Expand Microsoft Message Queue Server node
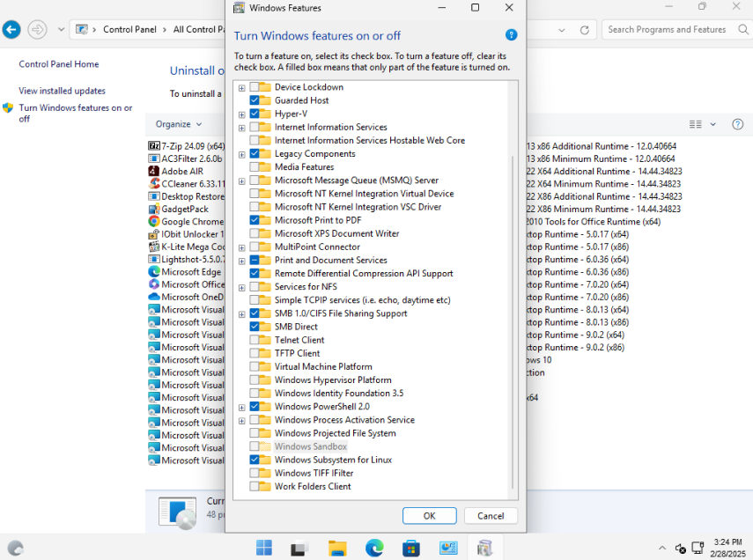 241,181
